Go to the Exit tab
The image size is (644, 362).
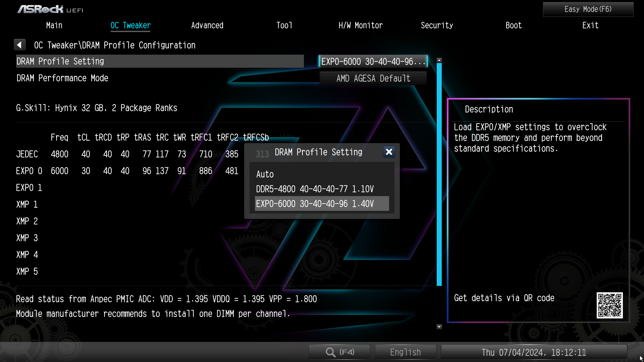tap(590, 25)
